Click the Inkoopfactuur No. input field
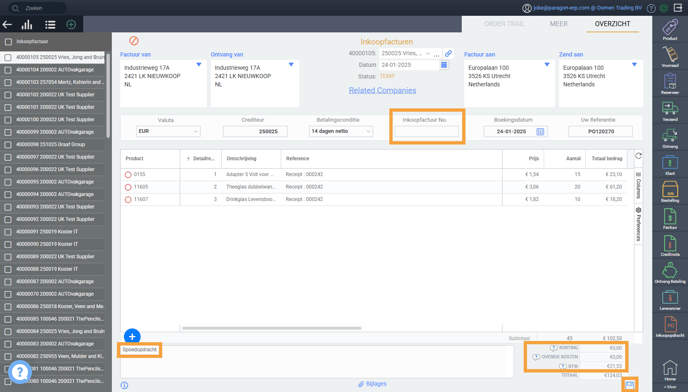Image resolution: width=688 pixels, height=392 pixels. (x=426, y=131)
